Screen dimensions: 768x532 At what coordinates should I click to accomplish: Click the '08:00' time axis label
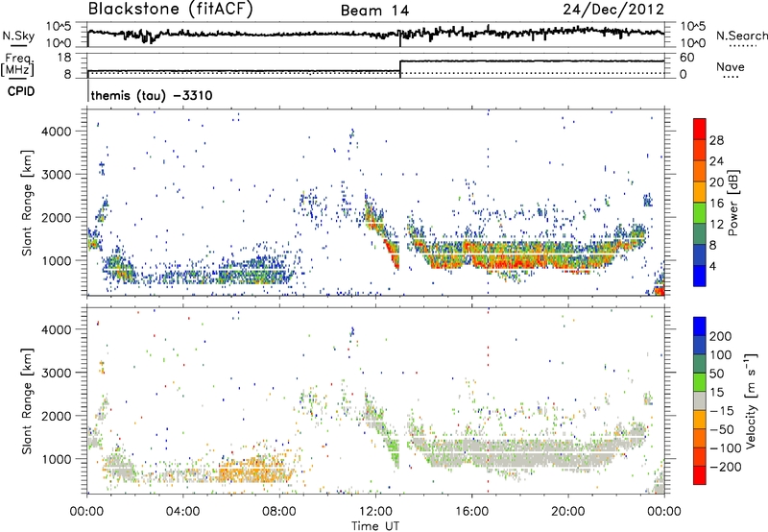click(x=279, y=512)
